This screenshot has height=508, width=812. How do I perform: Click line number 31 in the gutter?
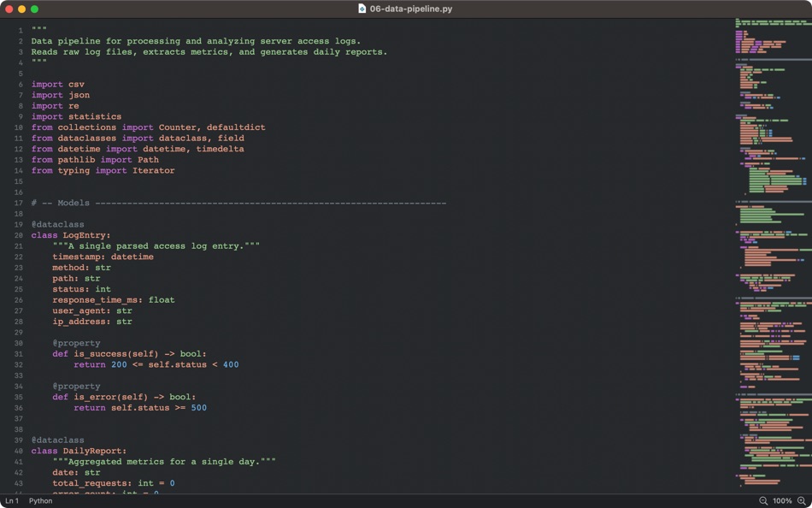(19, 354)
